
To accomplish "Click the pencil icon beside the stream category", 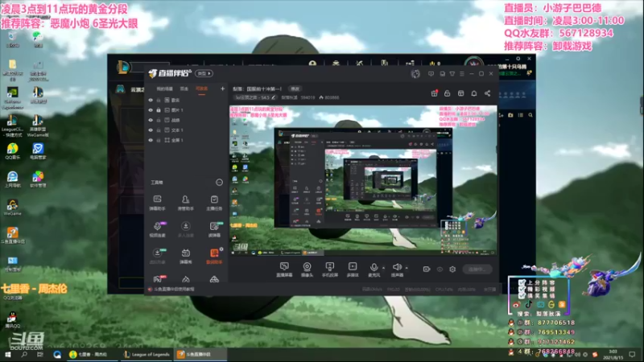I will click(274, 97).
